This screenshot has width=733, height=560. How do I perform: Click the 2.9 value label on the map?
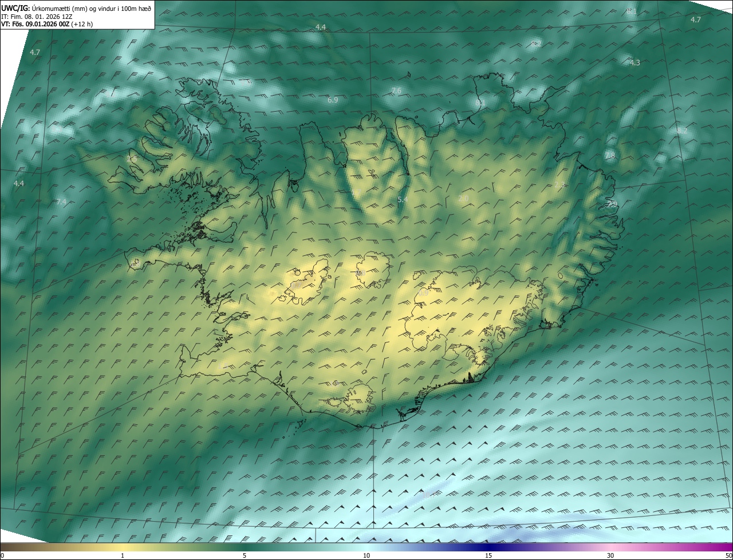tap(612, 204)
